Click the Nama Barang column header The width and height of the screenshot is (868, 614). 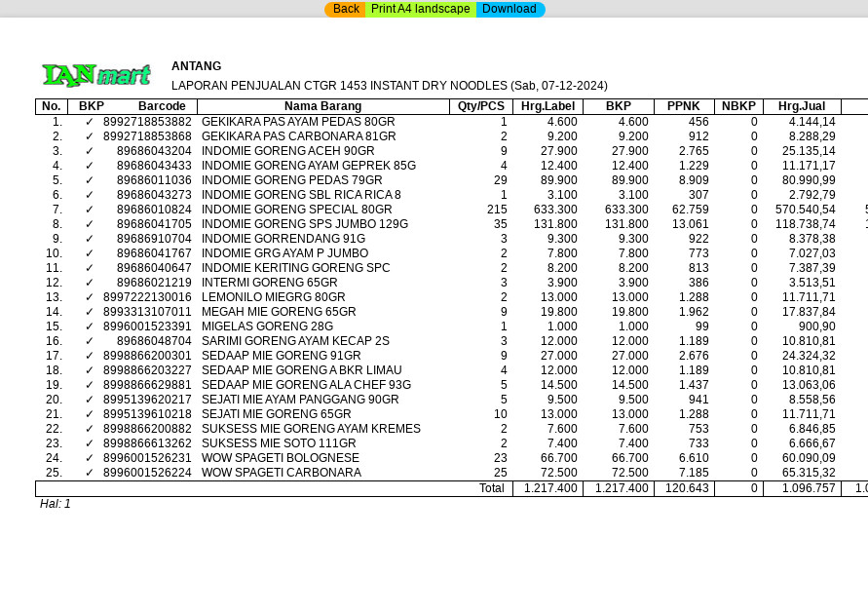pyautogui.click(x=322, y=106)
